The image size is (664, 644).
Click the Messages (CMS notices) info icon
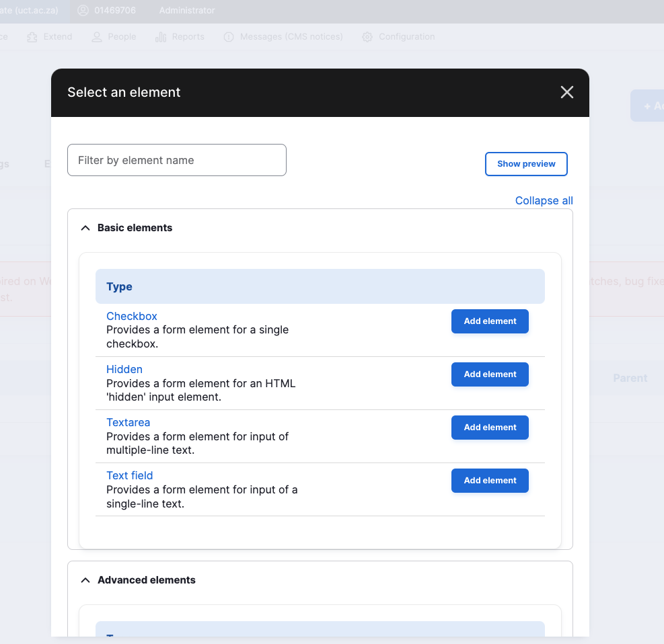coord(229,37)
